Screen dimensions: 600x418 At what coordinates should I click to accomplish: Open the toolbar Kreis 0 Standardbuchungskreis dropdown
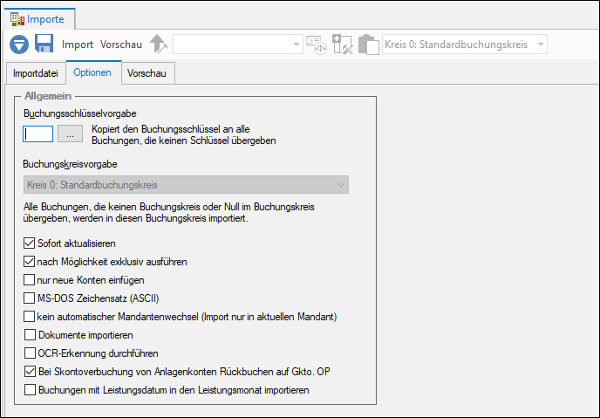465,44
